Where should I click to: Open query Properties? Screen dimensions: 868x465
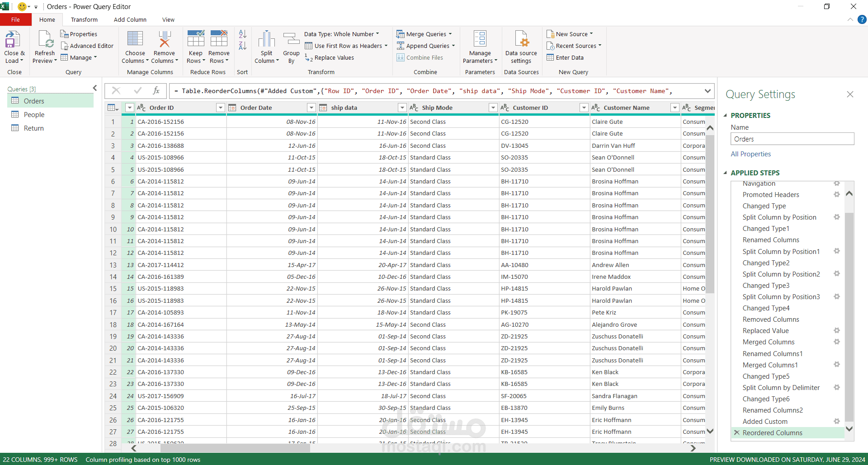[79, 34]
